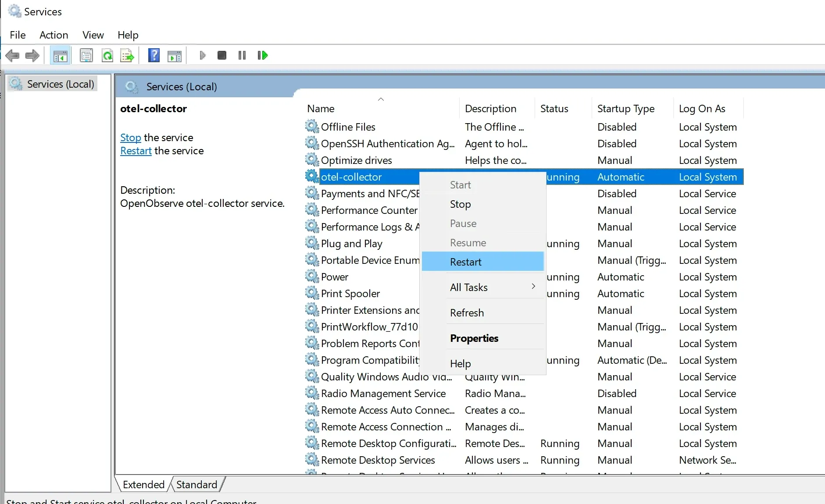The image size is (825, 504).
Task: Click the Pause Service toolbar icon
Action: [242, 55]
